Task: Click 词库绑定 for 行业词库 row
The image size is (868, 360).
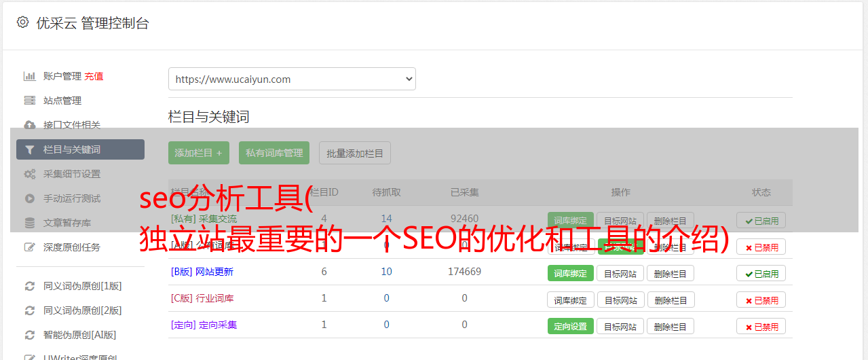Action: pos(570,300)
